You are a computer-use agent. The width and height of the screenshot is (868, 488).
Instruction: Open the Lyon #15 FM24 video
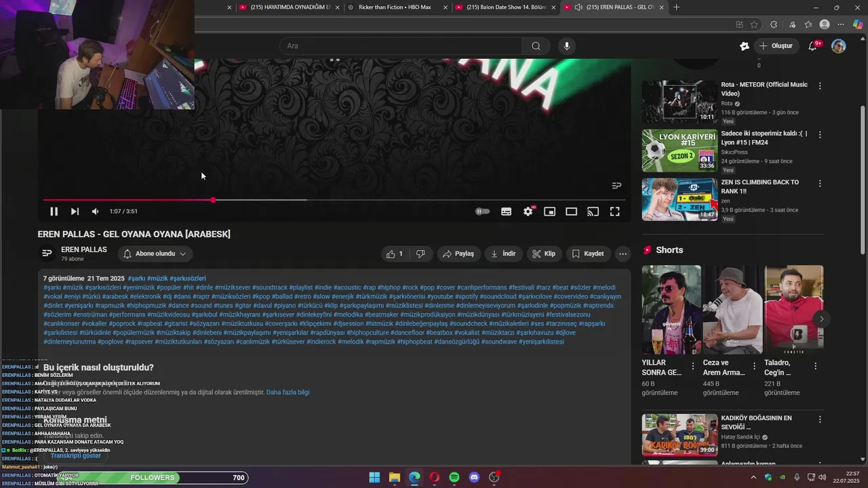(x=679, y=150)
